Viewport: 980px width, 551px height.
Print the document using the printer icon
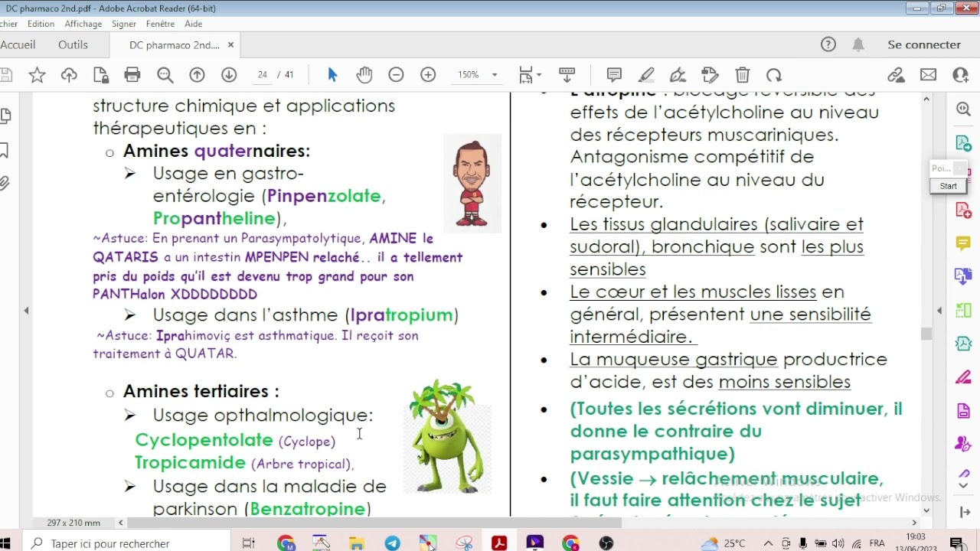(x=132, y=75)
